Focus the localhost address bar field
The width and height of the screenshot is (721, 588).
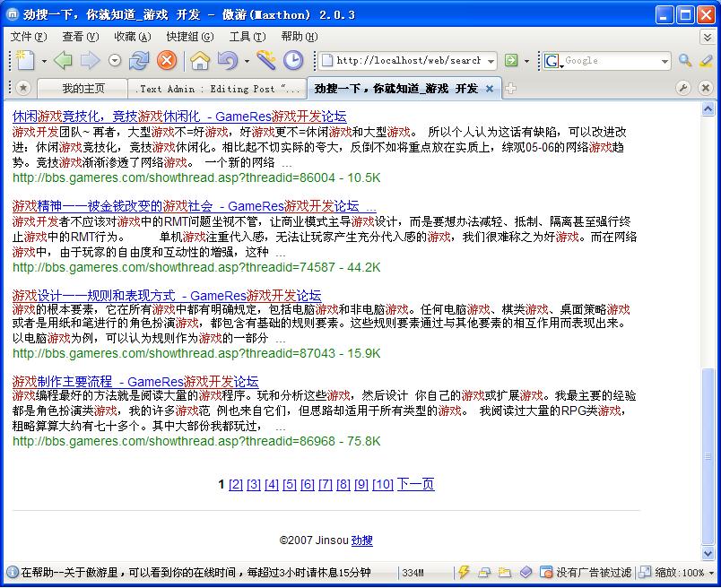408,60
